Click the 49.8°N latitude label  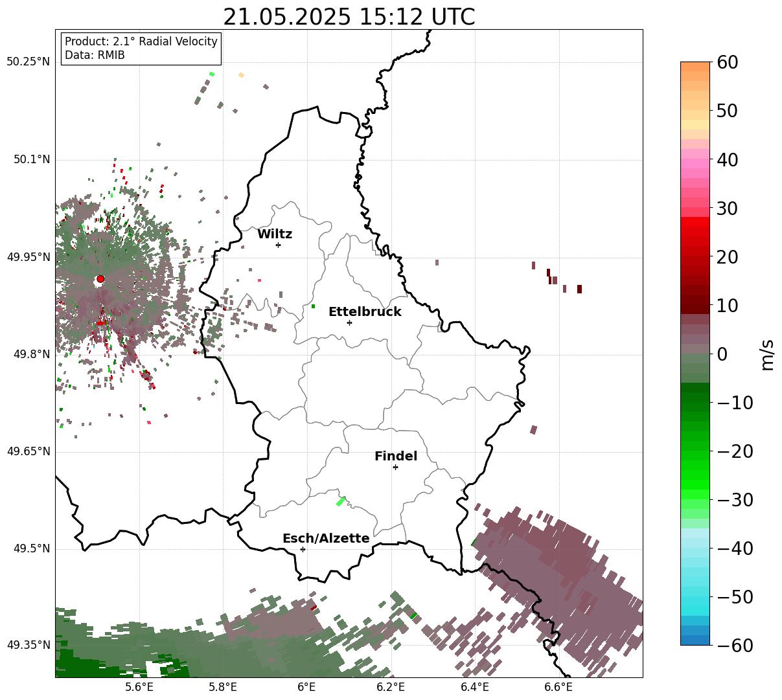coord(31,354)
